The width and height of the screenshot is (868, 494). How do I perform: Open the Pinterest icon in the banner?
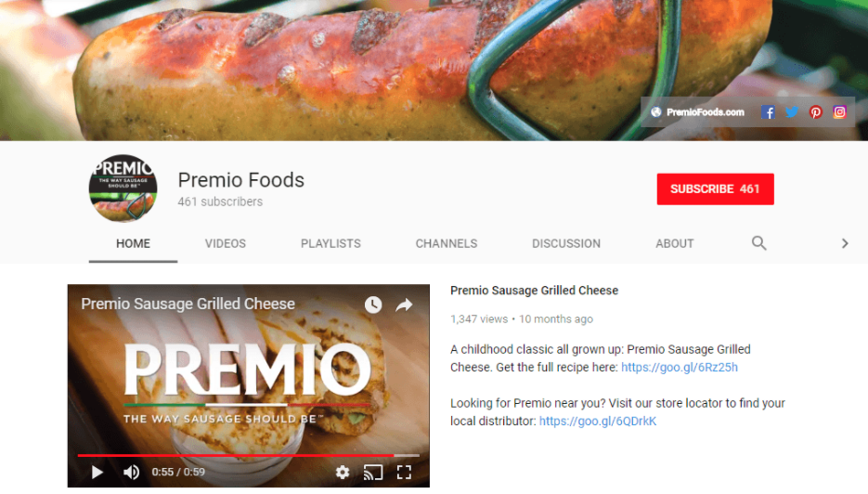click(x=815, y=112)
